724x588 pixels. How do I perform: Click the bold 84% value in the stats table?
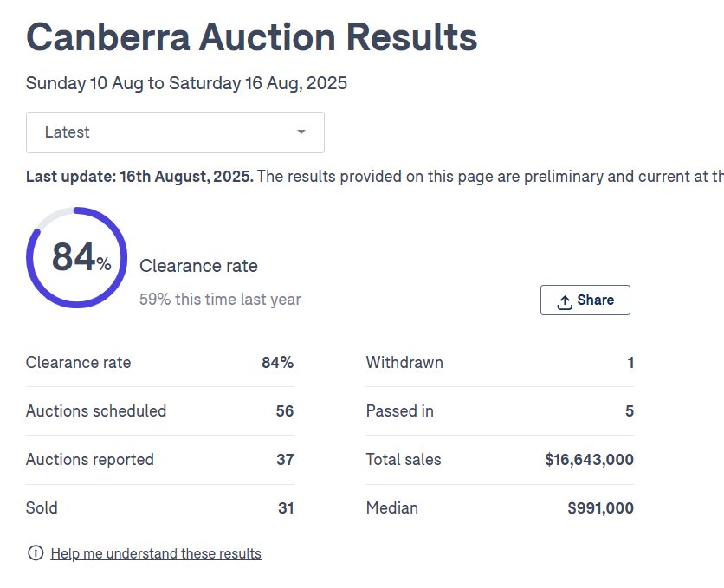click(x=277, y=363)
